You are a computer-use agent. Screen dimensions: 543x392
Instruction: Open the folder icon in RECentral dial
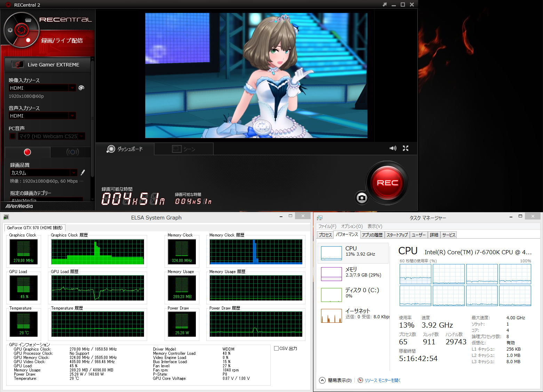pyautogui.click(x=28, y=20)
